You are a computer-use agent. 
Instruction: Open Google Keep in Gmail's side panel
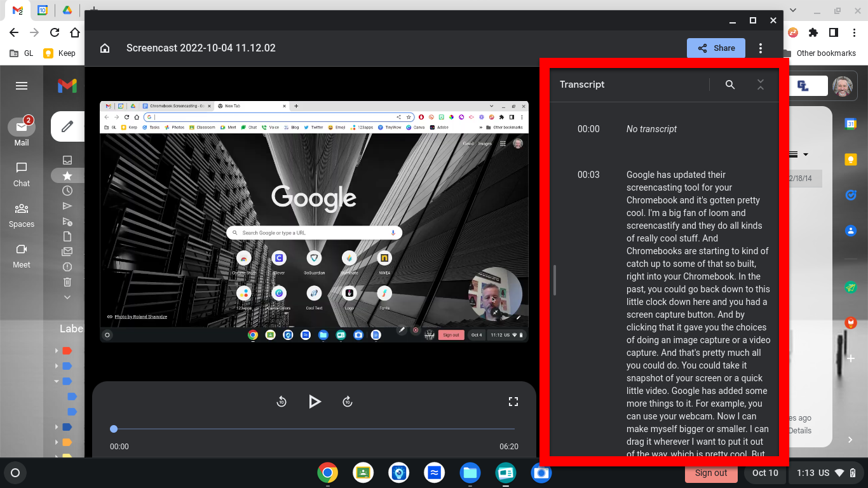pyautogui.click(x=851, y=159)
